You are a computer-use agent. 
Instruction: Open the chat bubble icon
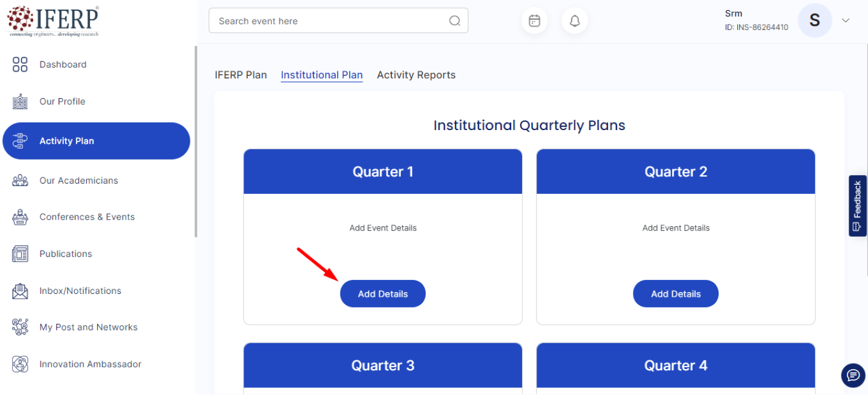[853, 375]
